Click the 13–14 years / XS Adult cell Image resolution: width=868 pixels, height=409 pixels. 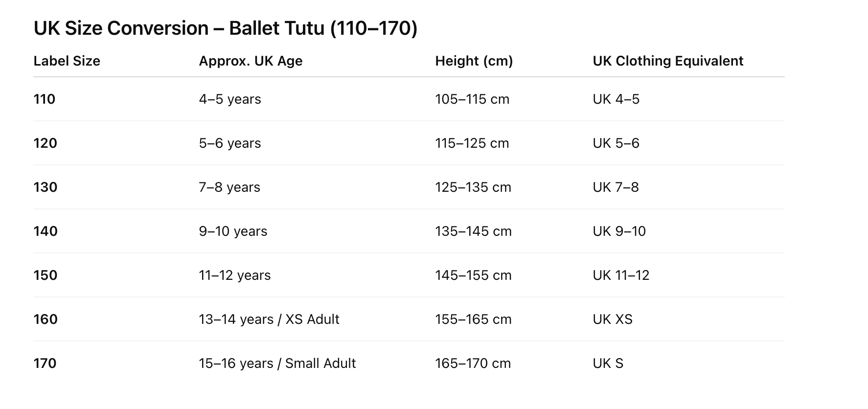click(269, 319)
